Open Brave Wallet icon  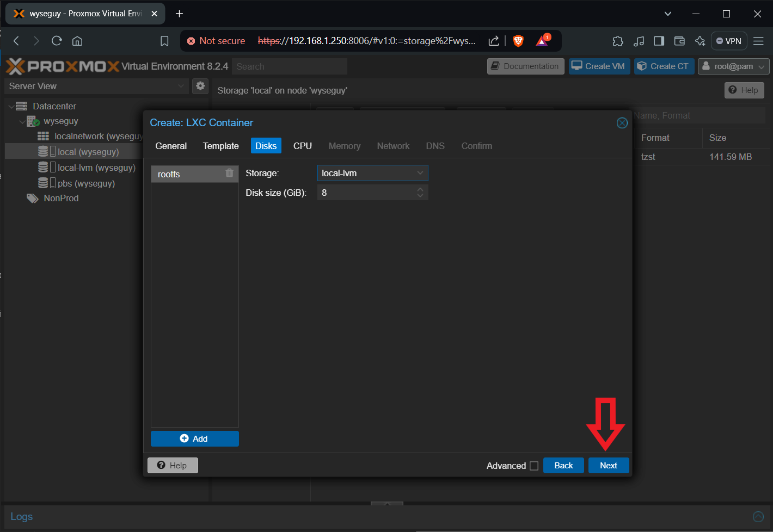[679, 41]
